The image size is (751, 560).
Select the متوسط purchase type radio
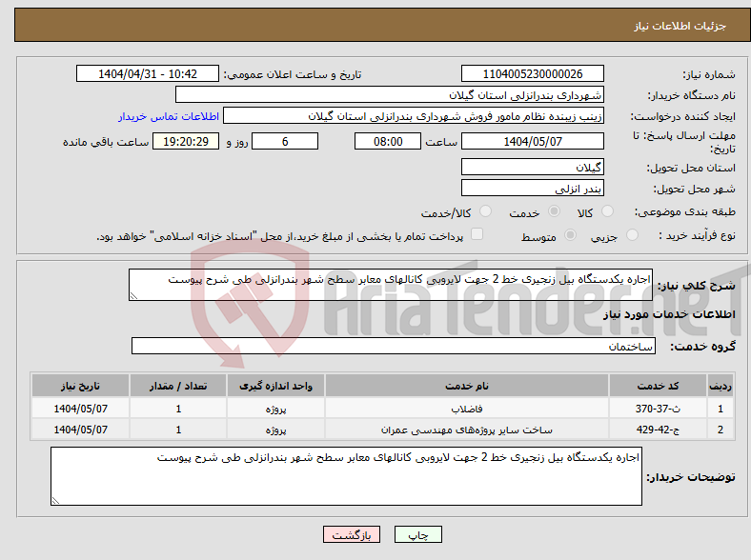pyautogui.click(x=570, y=235)
